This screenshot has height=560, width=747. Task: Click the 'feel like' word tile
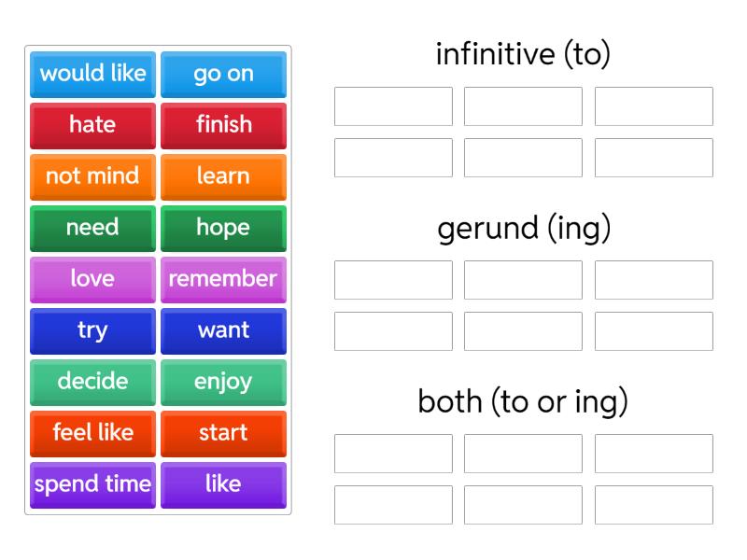tap(92, 433)
